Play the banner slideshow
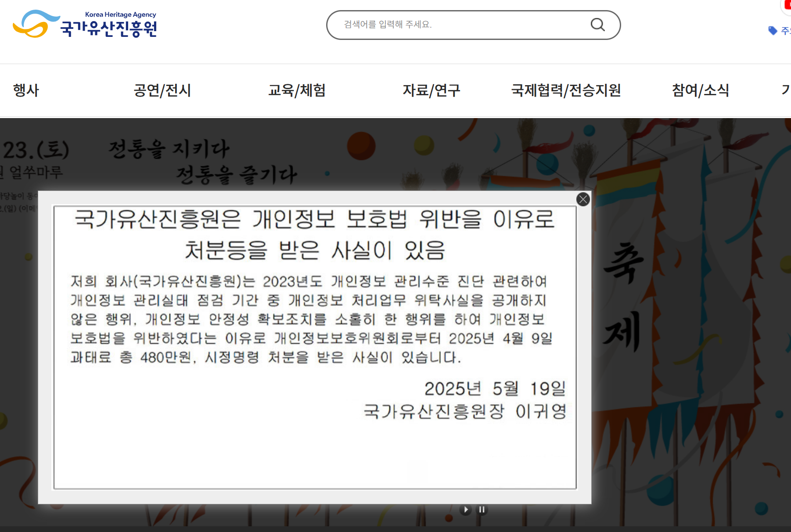791x532 pixels. [466, 510]
